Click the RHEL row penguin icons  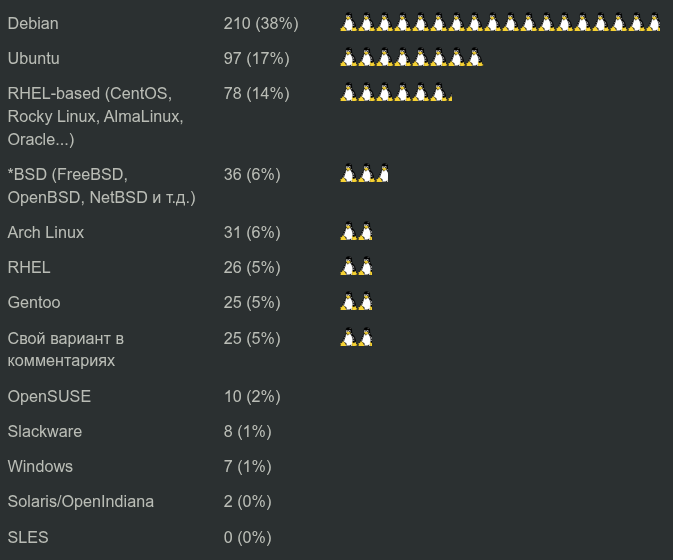point(356,267)
